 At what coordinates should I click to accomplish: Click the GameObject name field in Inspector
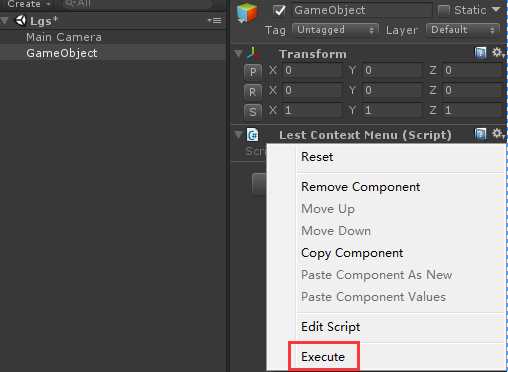click(362, 10)
